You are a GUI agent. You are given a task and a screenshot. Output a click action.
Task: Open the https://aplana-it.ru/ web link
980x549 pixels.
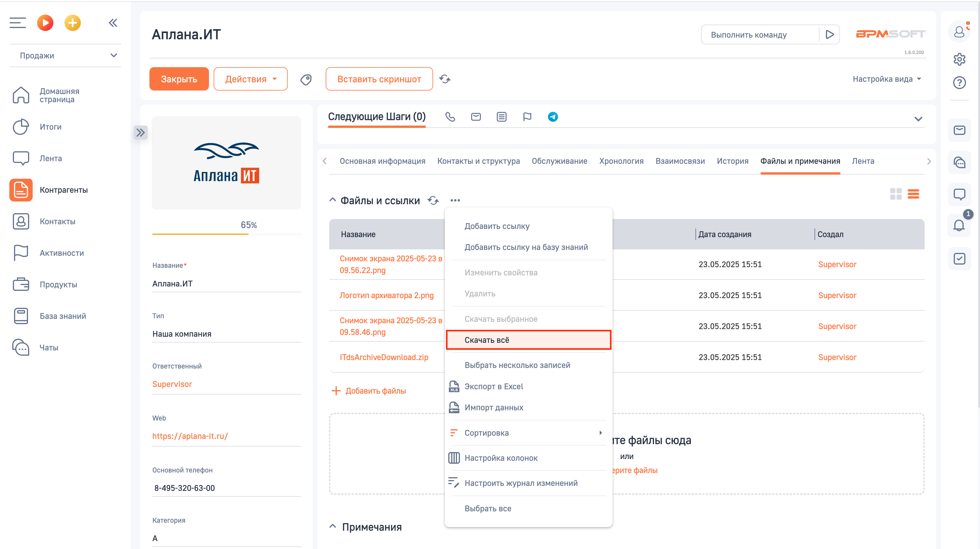pos(190,436)
